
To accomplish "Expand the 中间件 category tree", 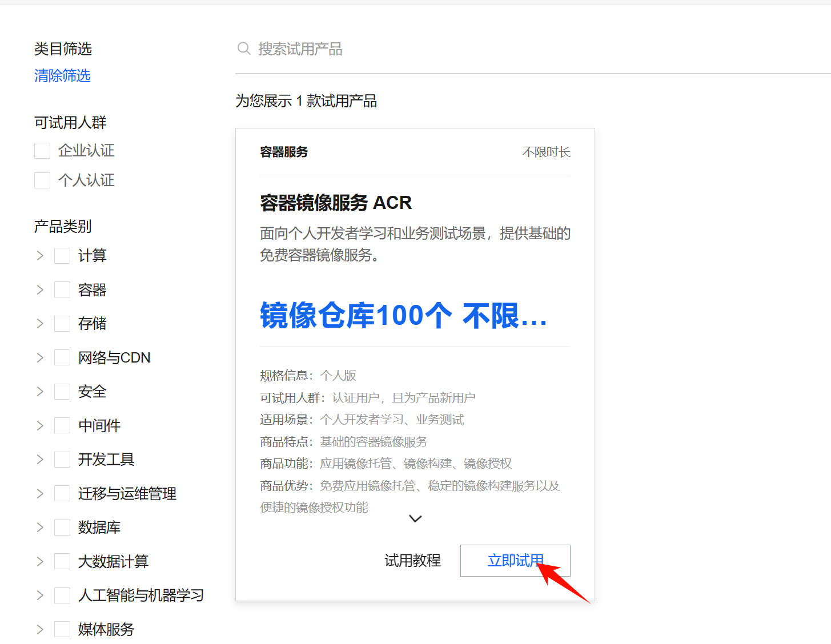I will 39,425.
